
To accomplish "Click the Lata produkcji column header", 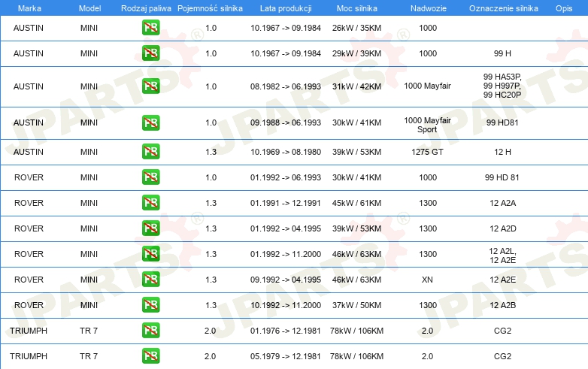I will click(x=286, y=8).
